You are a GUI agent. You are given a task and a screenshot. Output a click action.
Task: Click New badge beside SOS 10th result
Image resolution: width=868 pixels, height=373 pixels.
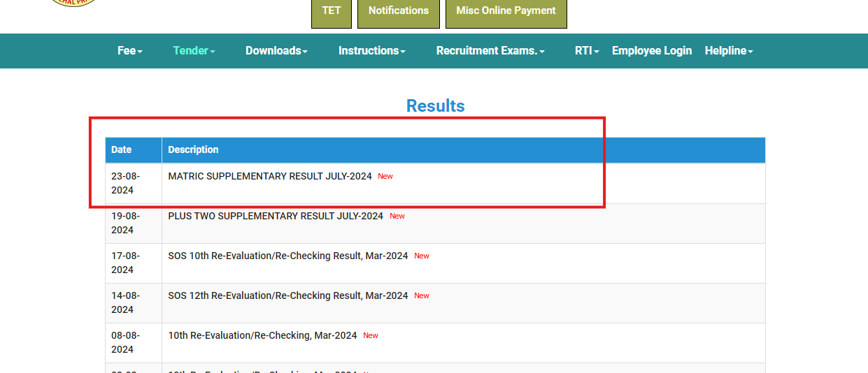422,256
